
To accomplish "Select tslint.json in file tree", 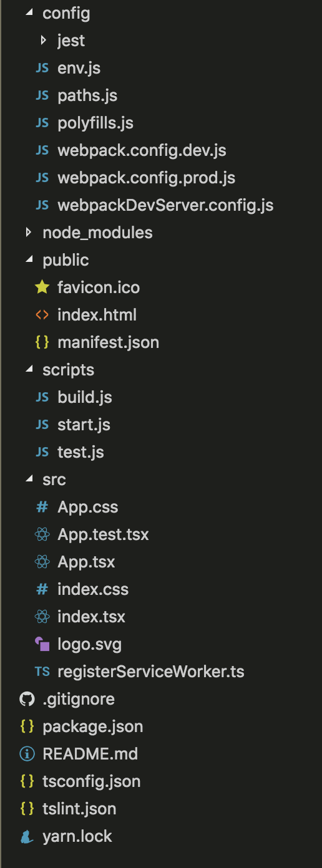I will tap(79, 809).
